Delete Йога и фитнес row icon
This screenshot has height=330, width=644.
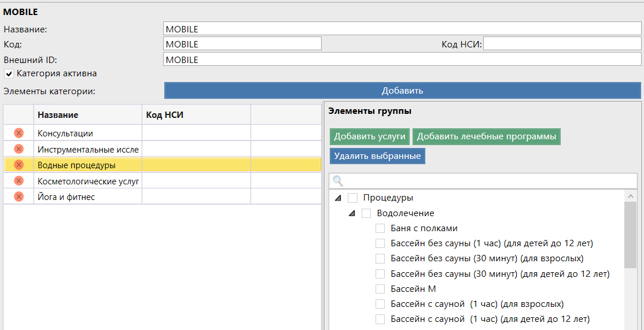click(x=19, y=196)
